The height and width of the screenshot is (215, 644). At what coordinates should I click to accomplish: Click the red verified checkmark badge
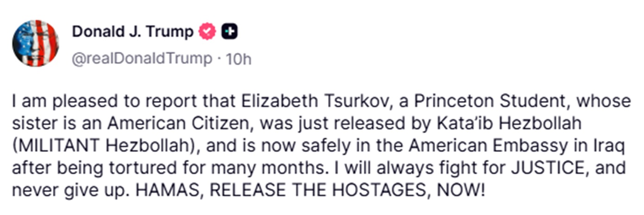coord(207,32)
